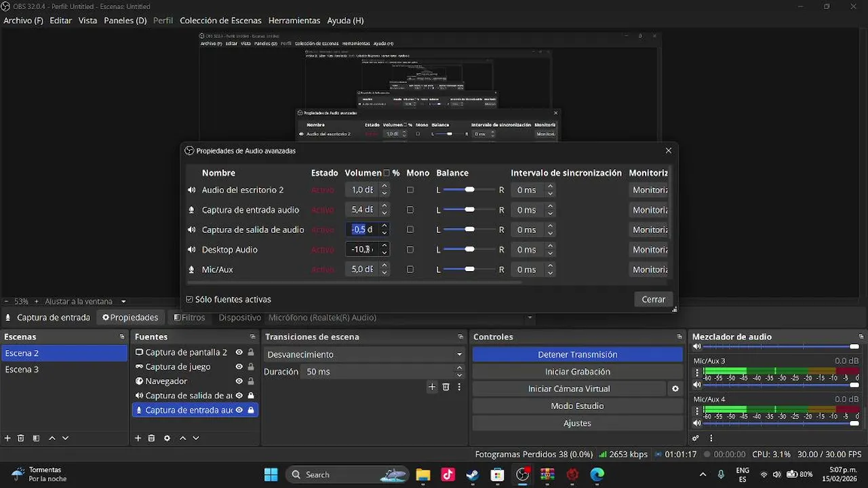This screenshot has height=488, width=868.
Task: Click the Windows Start button
Action: [x=271, y=474]
